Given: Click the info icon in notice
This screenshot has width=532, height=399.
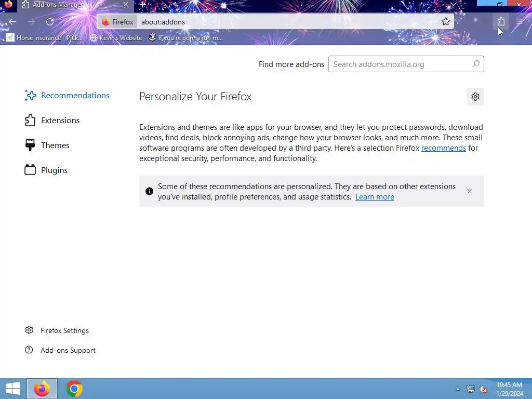Looking at the screenshot, I should tap(149, 191).
